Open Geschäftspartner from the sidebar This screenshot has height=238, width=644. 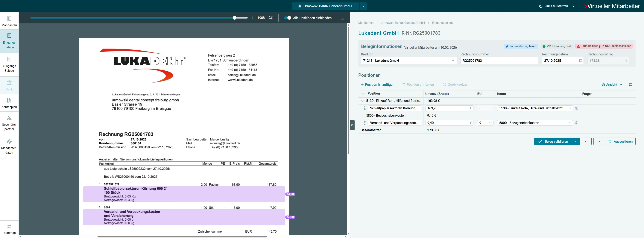click(9, 122)
